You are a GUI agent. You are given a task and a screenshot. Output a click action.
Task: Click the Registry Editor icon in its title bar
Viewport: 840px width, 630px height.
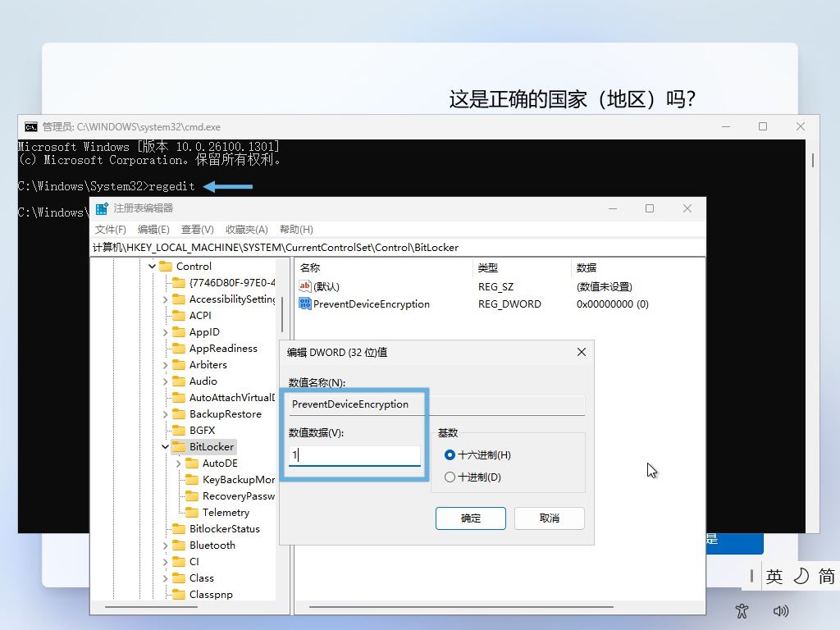pos(100,209)
